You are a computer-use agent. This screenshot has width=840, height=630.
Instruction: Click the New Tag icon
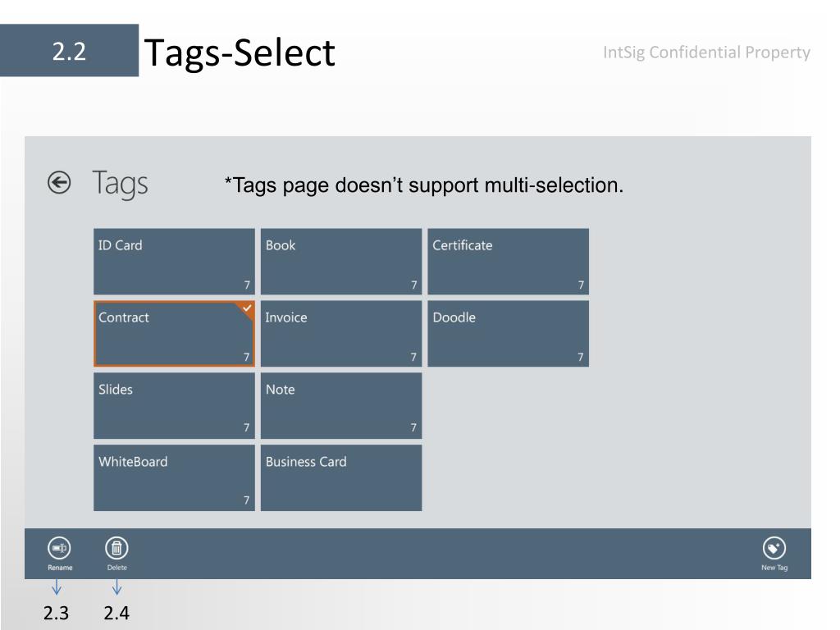coord(774,548)
